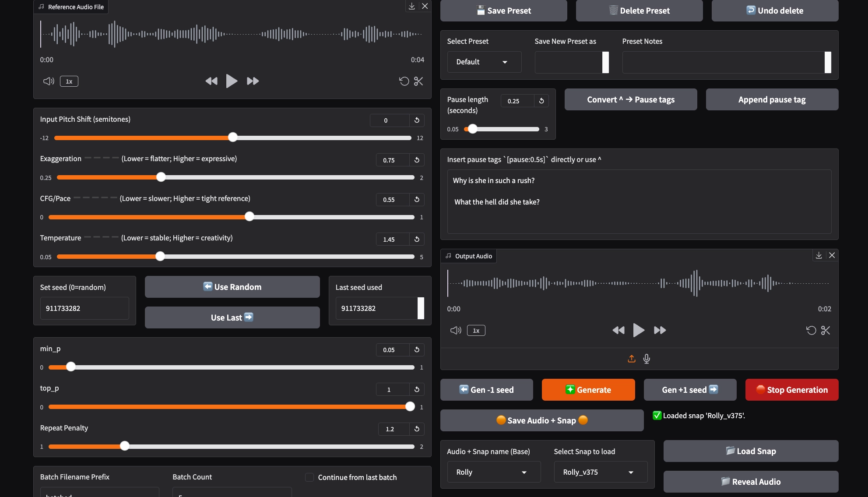Image resolution: width=868 pixels, height=497 pixels.
Task: Click the orange Generate button
Action: 588,390
